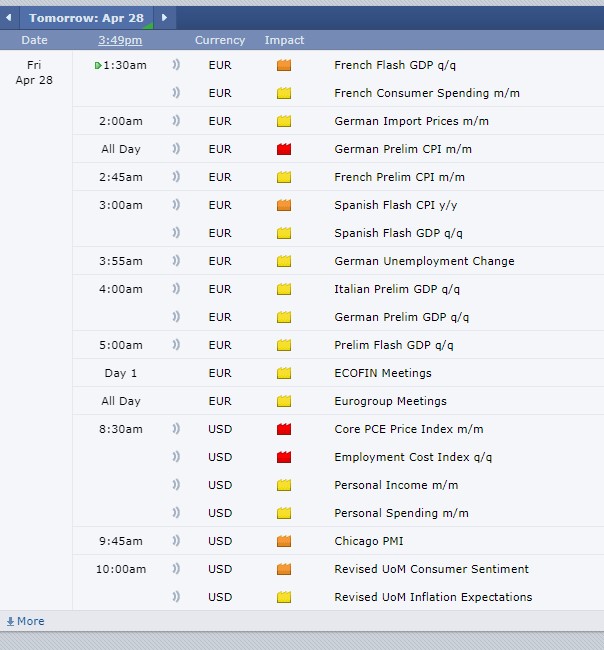Expand the More events link
This screenshot has height=650, width=604.
(25, 621)
